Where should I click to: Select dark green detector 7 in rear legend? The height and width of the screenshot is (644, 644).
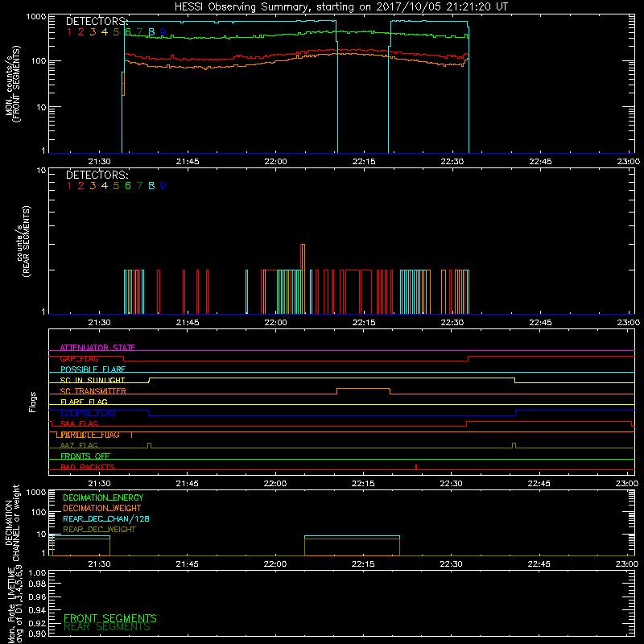tap(139, 186)
